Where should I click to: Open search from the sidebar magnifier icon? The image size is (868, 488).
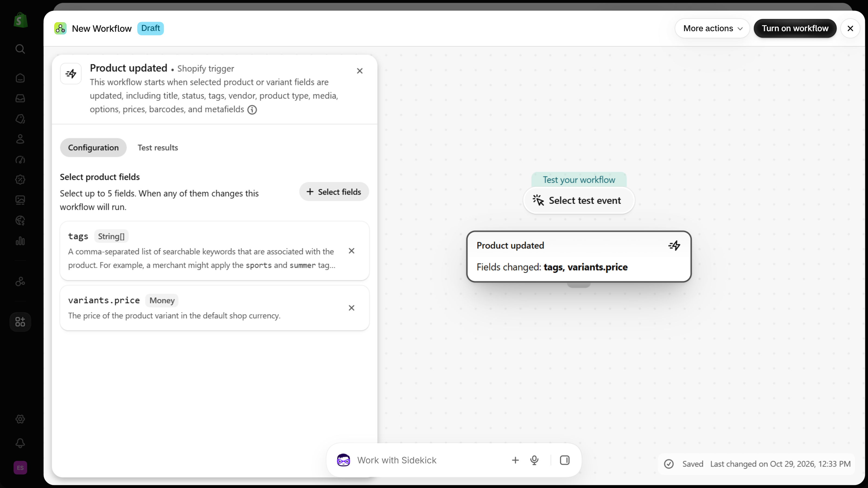point(20,49)
